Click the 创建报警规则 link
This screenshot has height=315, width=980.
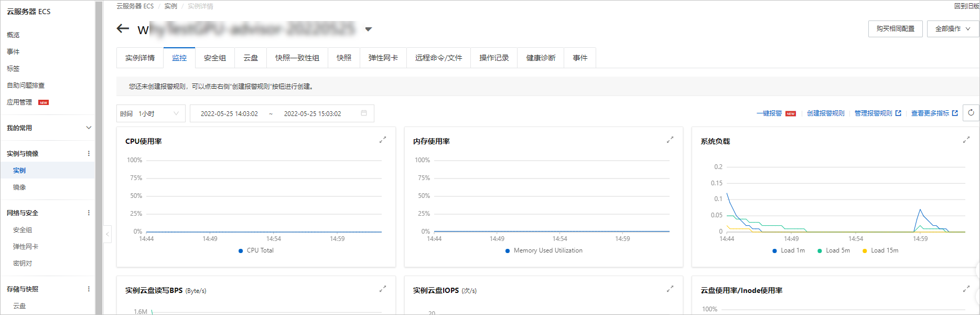825,113
